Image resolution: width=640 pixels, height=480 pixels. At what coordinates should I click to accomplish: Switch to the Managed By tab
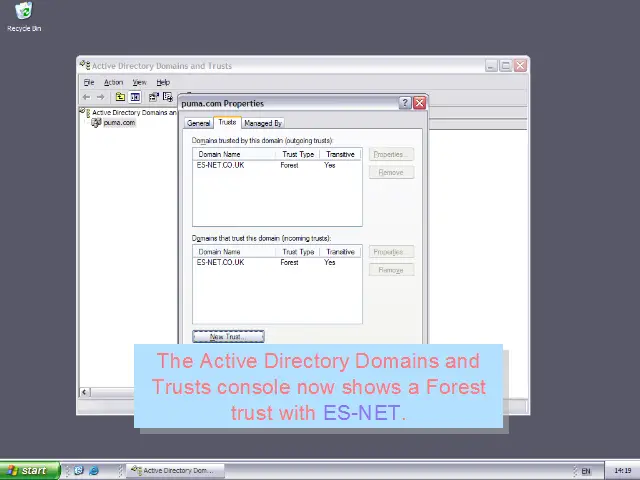(263, 123)
